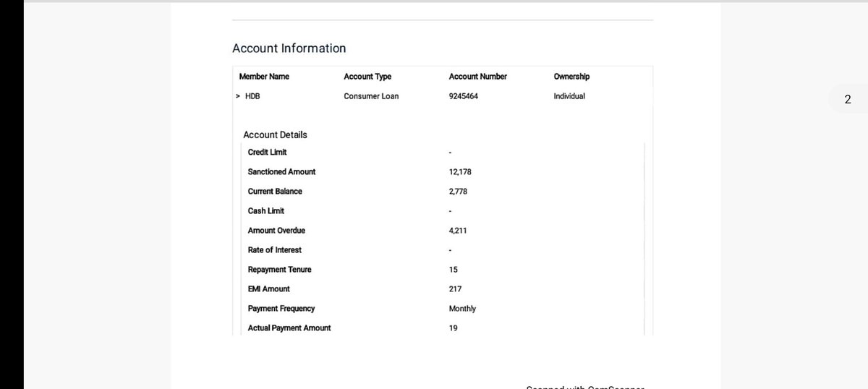The width and height of the screenshot is (868, 389).
Task: Click the repayment tenure value 15
Action: click(x=453, y=270)
